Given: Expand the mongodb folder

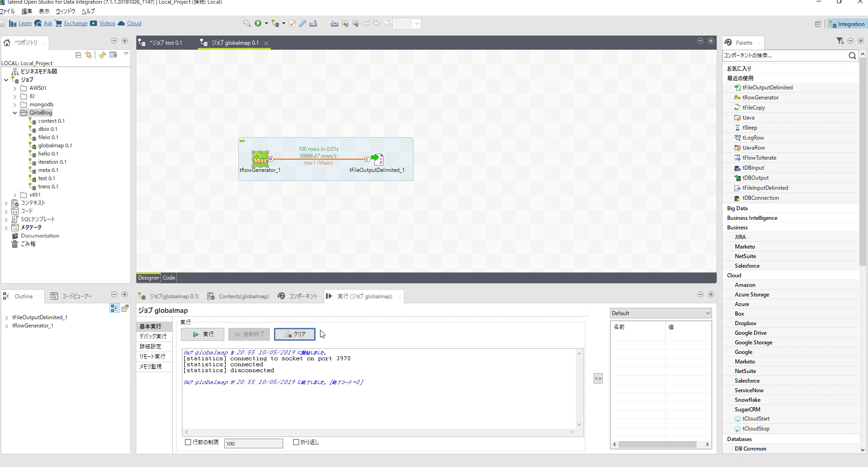Looking at the screenshot, I should (15, 105).
